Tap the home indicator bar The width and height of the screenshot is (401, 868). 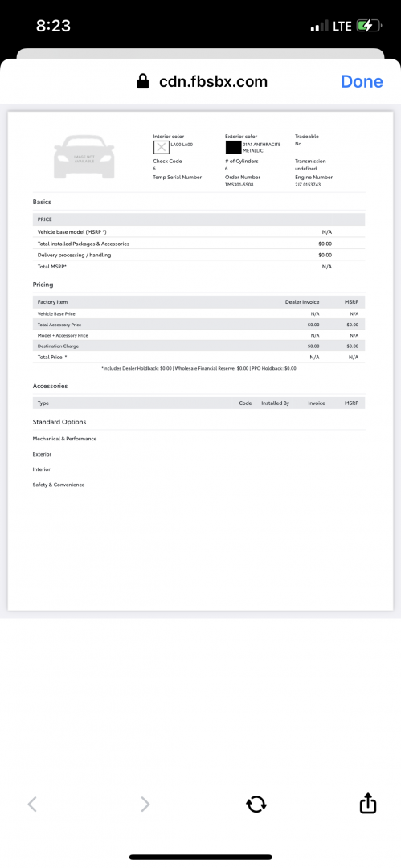[201, 858]
